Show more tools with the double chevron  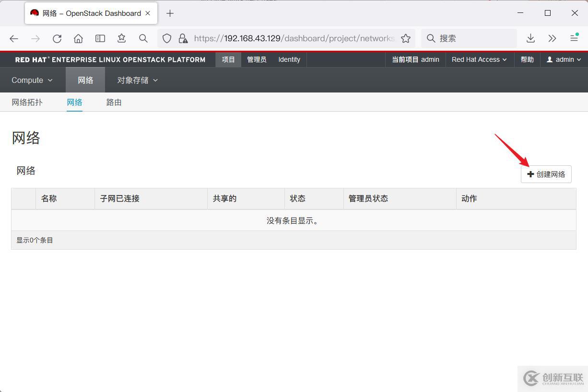[552, 38]
